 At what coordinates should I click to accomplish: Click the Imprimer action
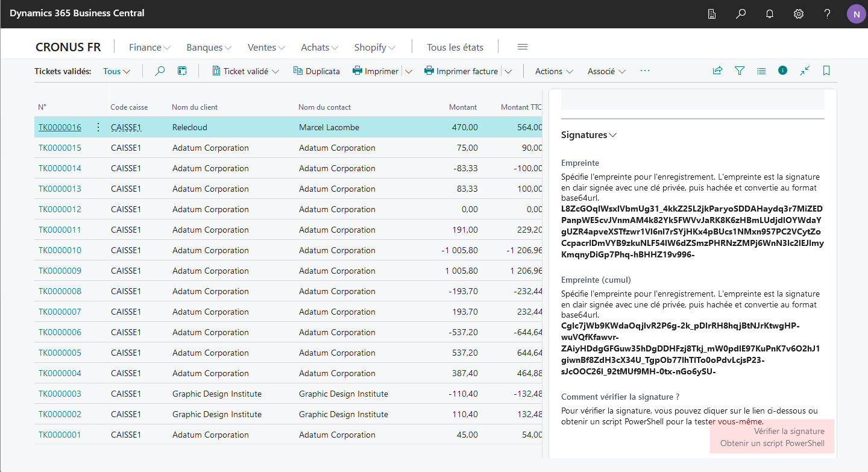[376, 71]
